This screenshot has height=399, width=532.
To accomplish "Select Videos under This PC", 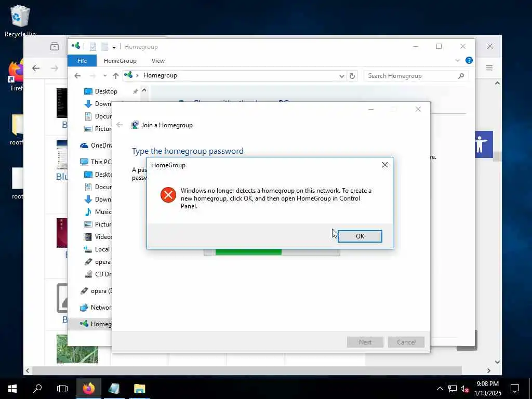I will [x=98, y=237].
